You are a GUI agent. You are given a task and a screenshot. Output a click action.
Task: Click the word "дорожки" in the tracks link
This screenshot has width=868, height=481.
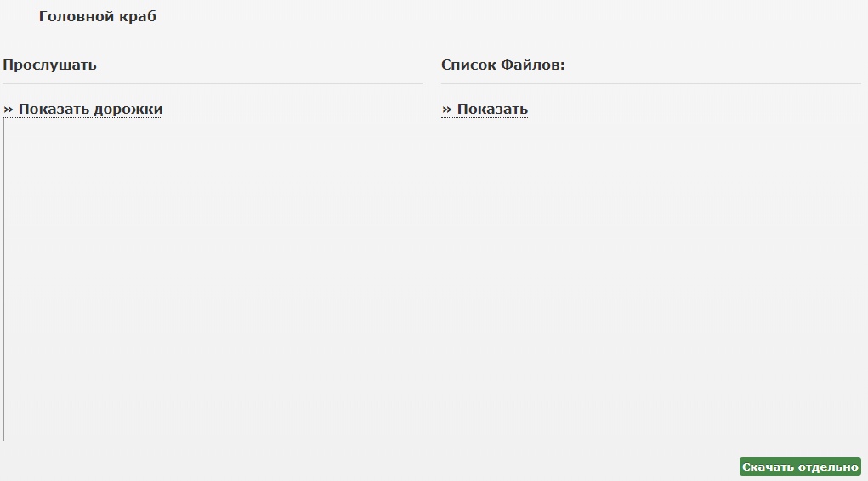[128, 110]
